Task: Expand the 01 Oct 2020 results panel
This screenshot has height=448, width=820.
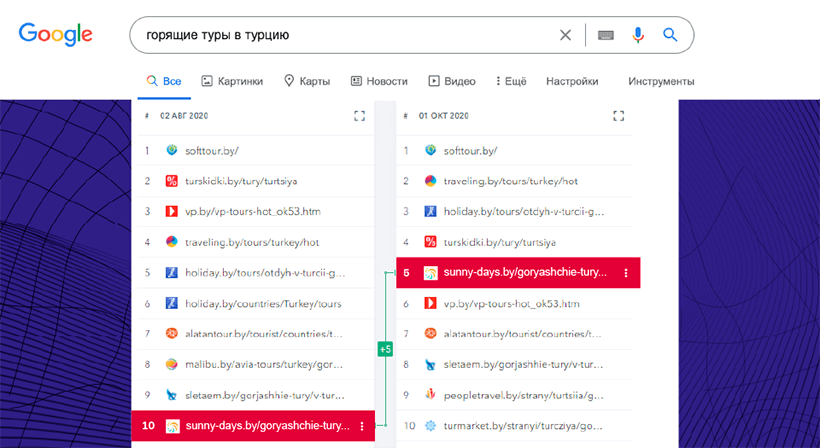Action: (x=617, y=116)
